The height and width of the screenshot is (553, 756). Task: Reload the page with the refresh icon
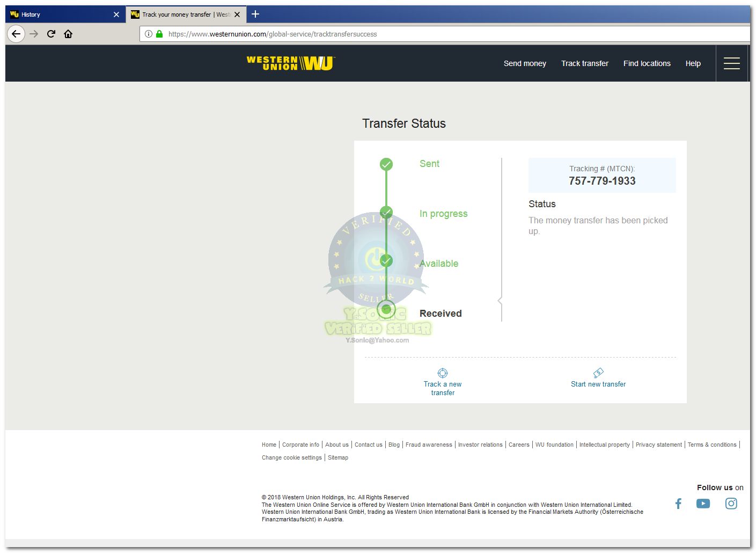click(51, 34)
